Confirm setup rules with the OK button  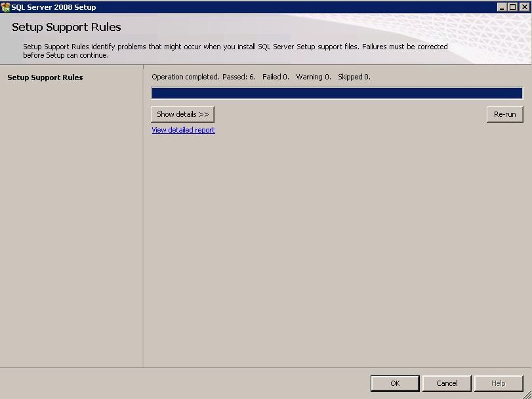pyautogui.click(x=395, y=383)
